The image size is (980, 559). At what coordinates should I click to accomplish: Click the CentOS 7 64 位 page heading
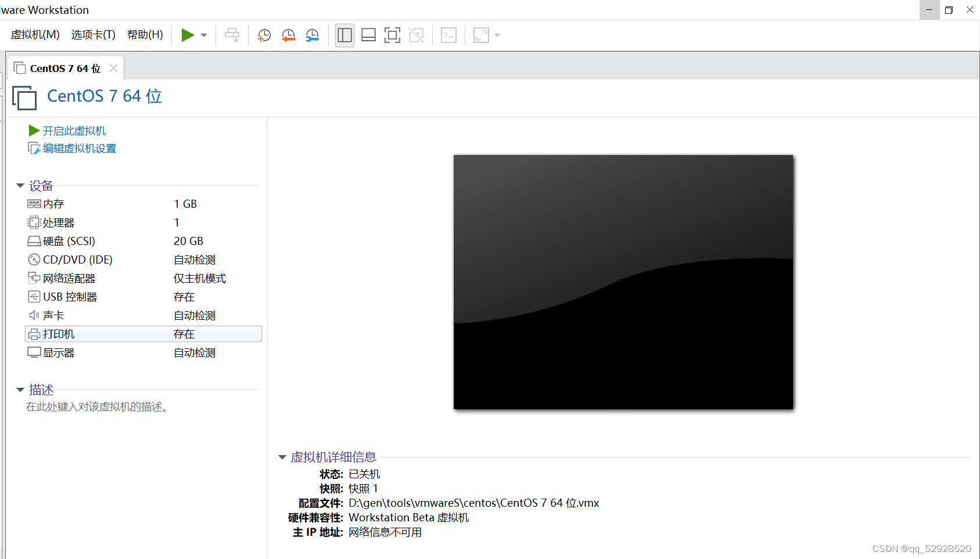105,96
